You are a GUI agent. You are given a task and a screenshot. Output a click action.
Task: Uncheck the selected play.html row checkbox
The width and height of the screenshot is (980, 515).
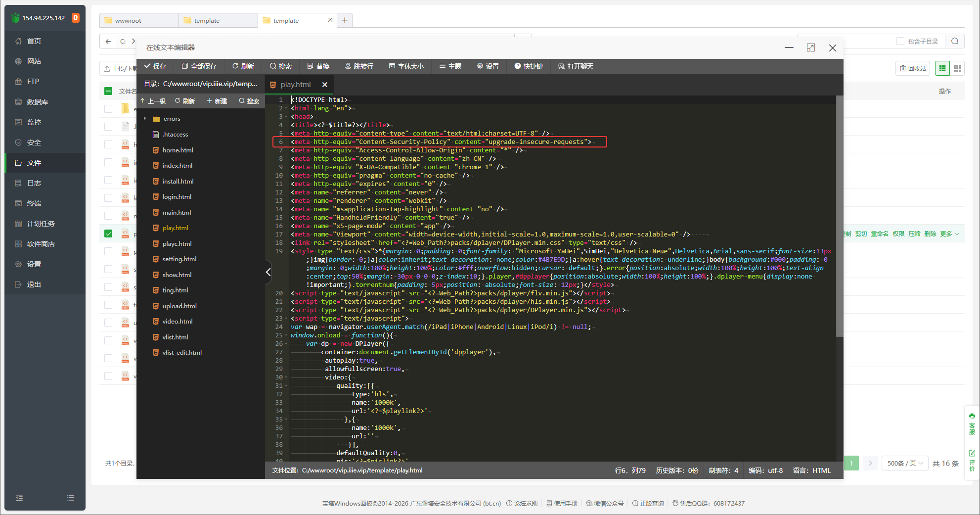pyautogui.click(x=108, y=234)
